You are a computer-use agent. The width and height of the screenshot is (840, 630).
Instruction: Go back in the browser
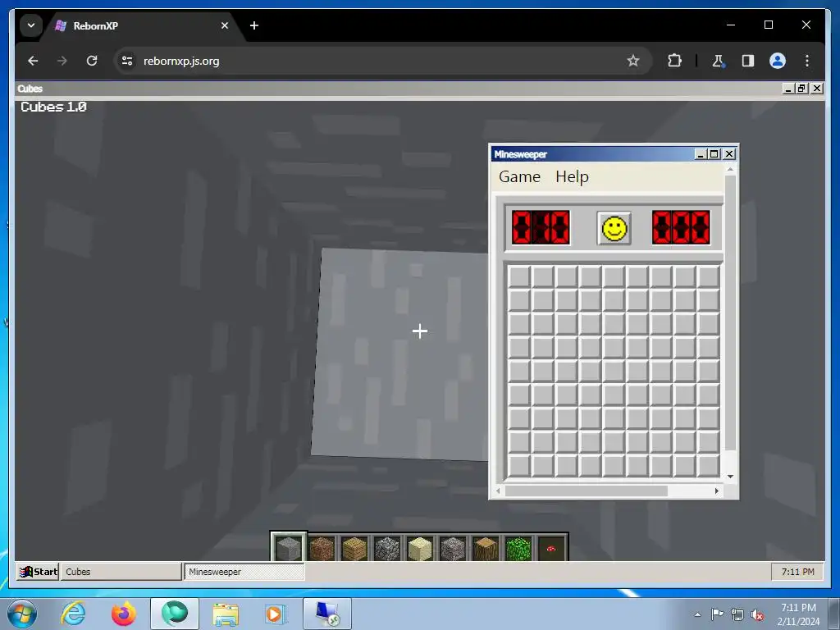[33, 61]
